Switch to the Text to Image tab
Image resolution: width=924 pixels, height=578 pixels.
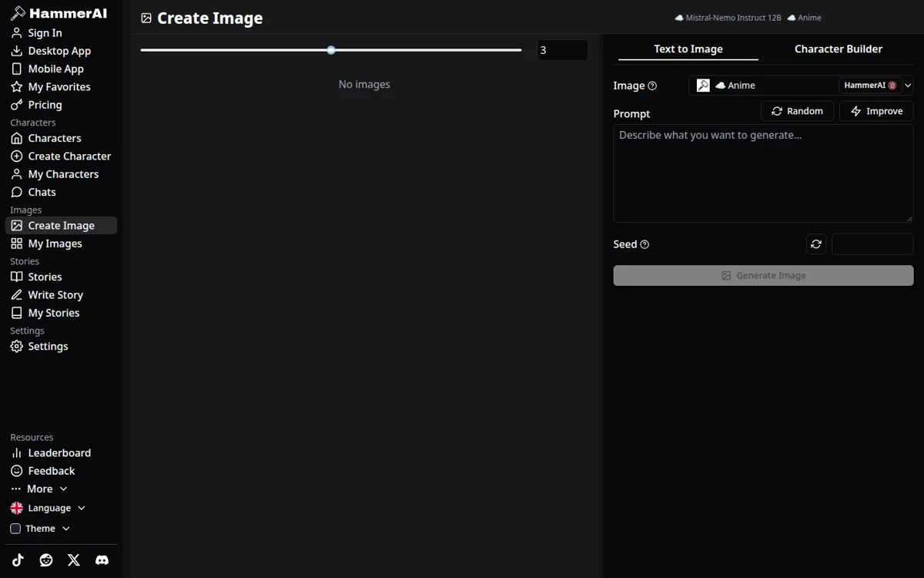click(688, 49)
